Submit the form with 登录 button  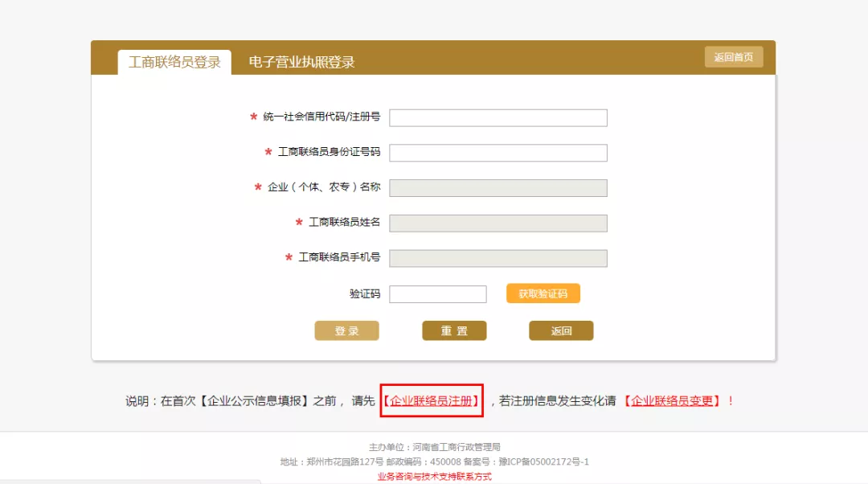click(346, 331)
